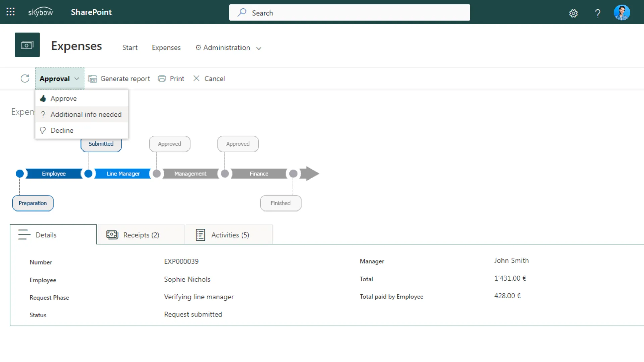
Task: Open the SharePoint app launcher waffle icon
Action: (x=10, y=12)
